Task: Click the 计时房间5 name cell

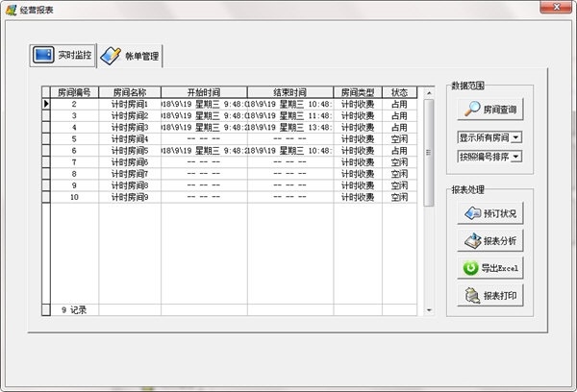Action: pos(130,151)
